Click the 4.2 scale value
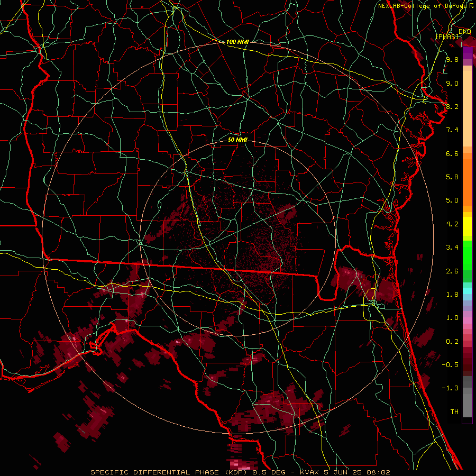476x476 pixels. [452, 224]
